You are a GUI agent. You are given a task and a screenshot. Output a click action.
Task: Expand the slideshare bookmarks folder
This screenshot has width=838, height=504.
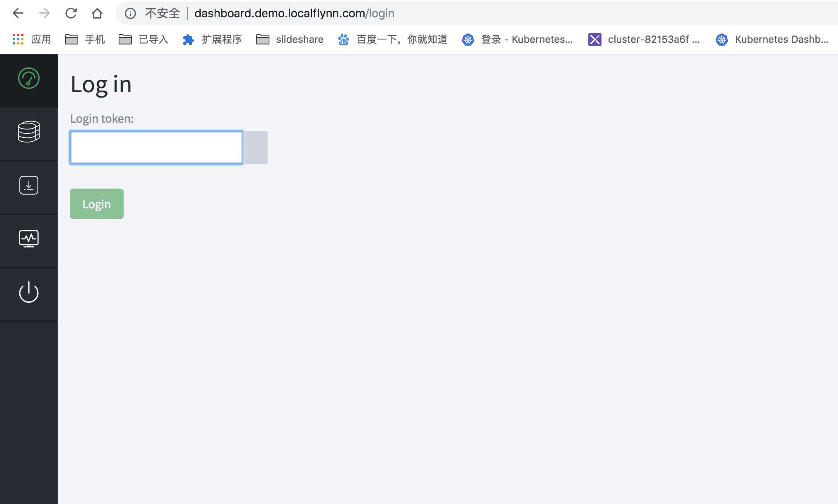pyautogui.click(x=290, y=40)
